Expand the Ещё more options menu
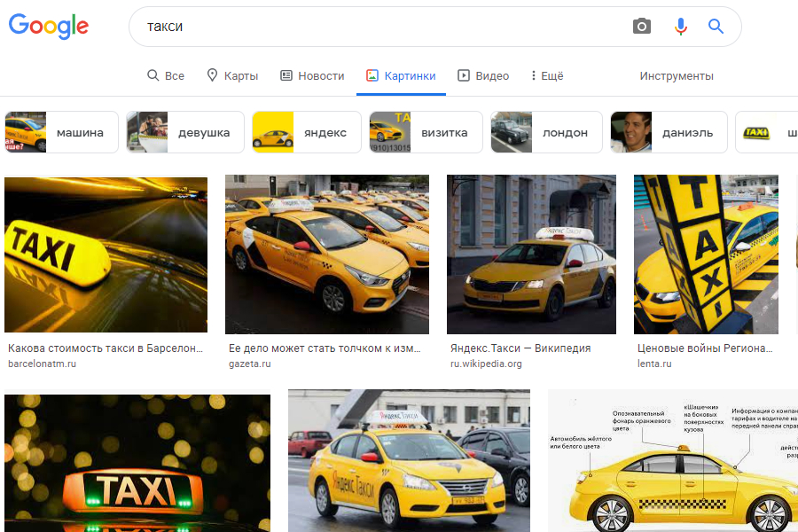Image resolution: width=798 pixels, height=532 pixels. (546, 76)
